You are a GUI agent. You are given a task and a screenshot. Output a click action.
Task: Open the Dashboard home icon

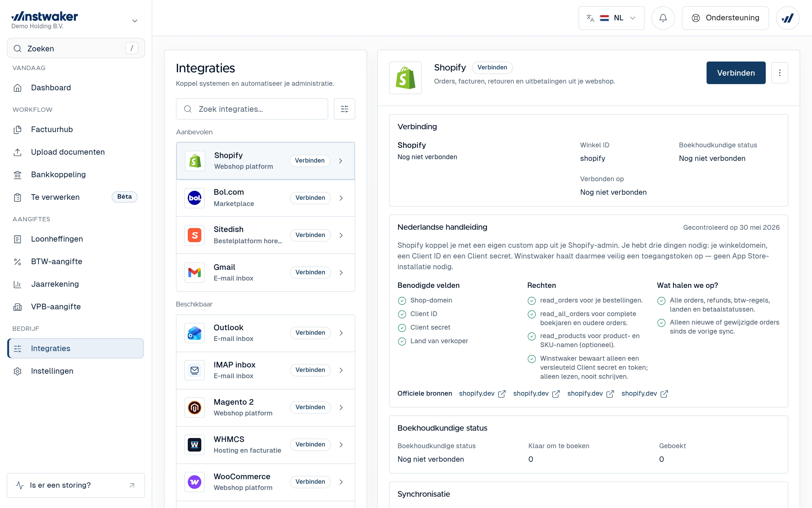[17, 88]
